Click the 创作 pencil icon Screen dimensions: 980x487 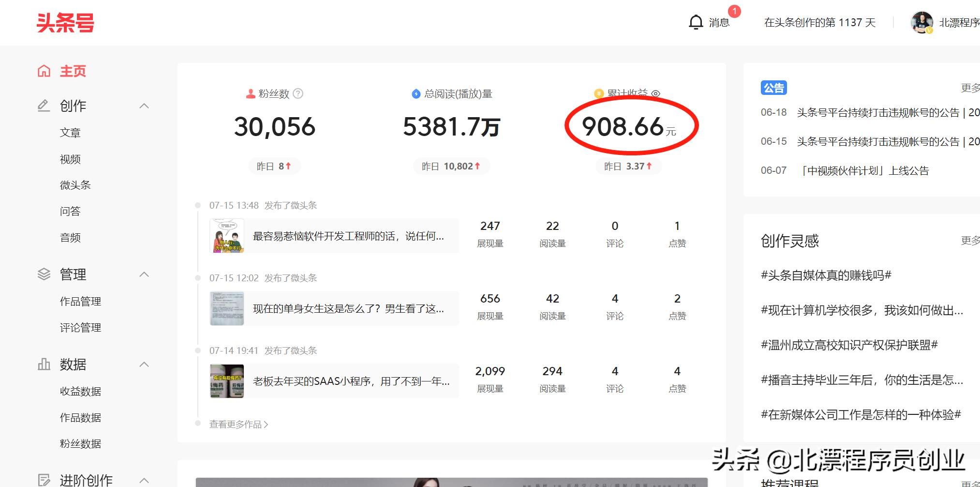pyautogui.click(x=44, y=106)
